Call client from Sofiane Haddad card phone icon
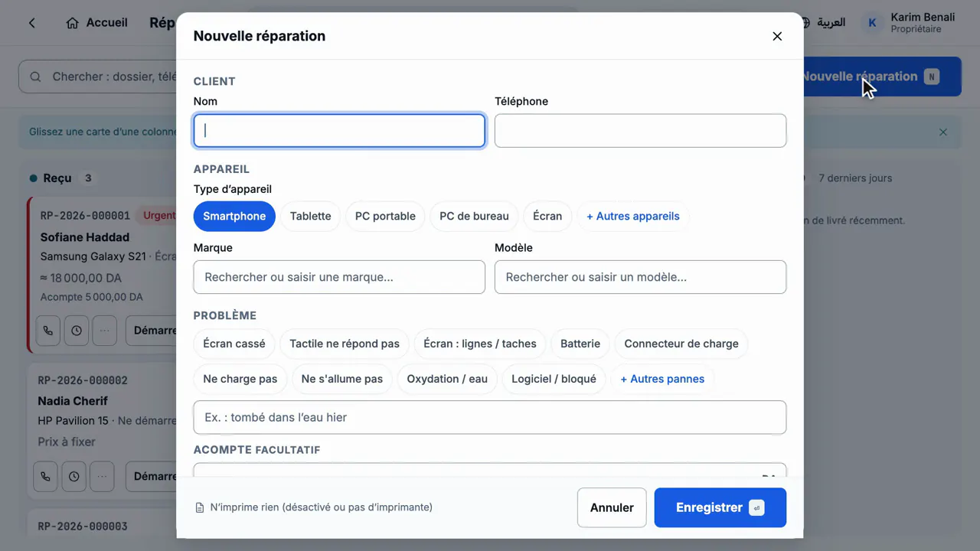The image size is (980, 551). [47, 331]
